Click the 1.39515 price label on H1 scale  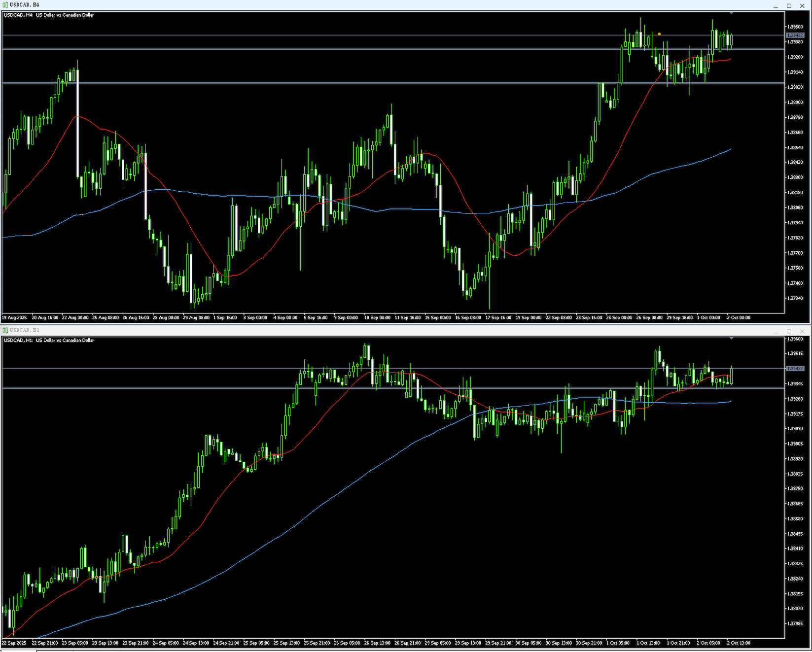coord(795,354)
